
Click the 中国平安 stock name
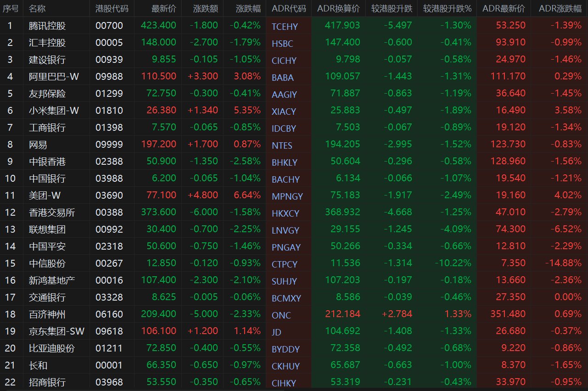tap(47, 246)
